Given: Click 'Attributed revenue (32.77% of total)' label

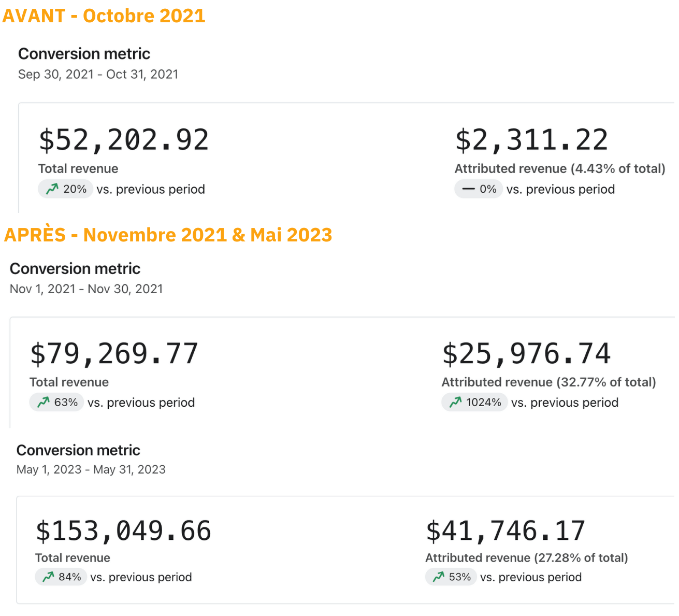Looking at the screenshot, I should tap(548, 382).
